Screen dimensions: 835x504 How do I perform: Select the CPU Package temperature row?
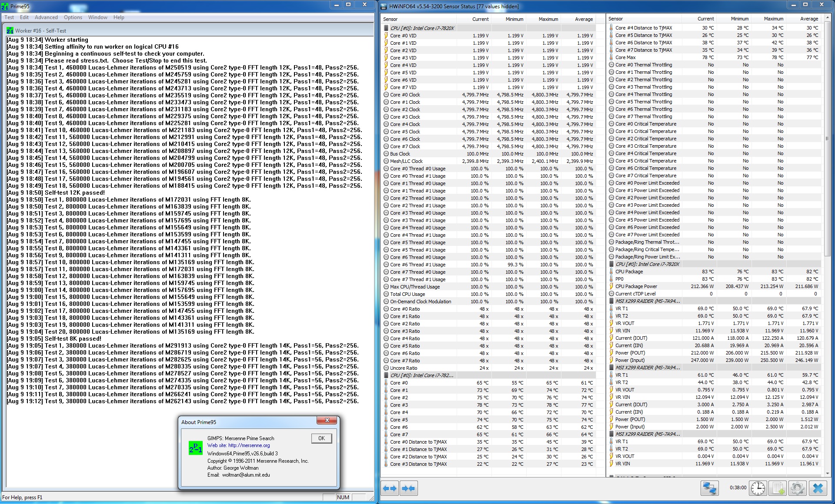point(714,272)
